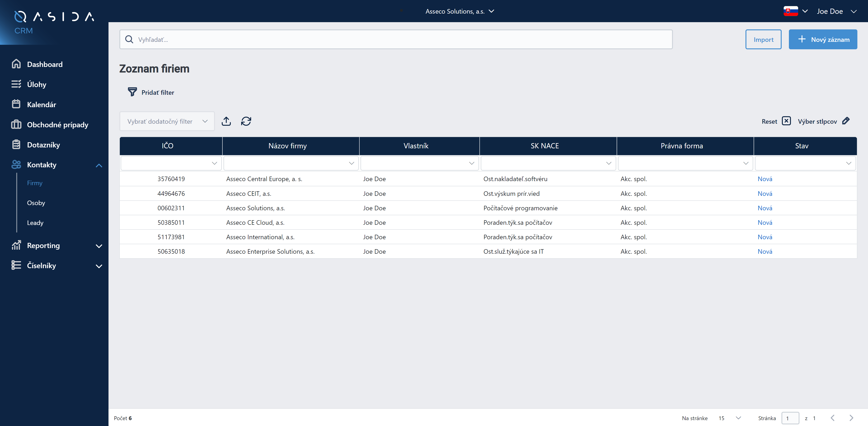
Task: Open Nová status for Asseco Enterprise Solutions
Action: [x=765, y=251]
